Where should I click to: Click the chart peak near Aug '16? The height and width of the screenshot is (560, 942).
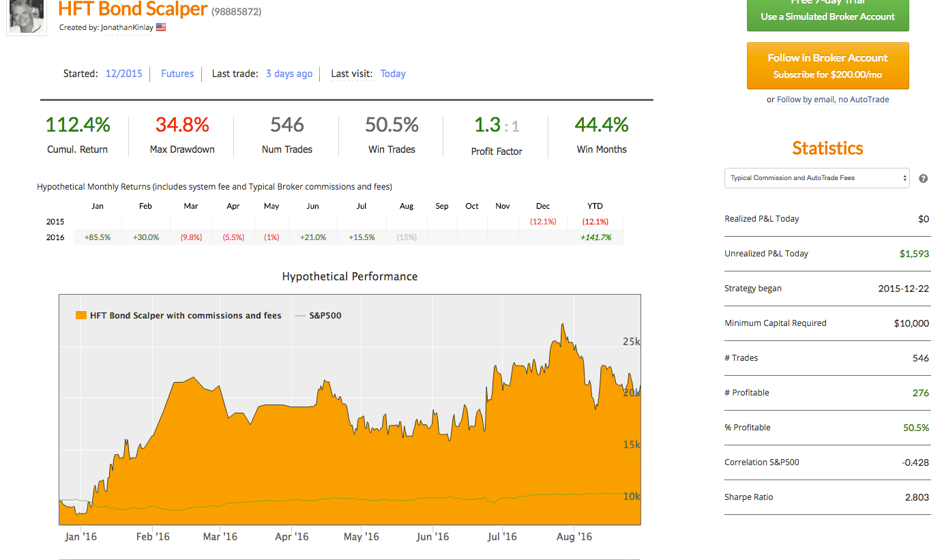pyautogui.click(x=563, y=325)
